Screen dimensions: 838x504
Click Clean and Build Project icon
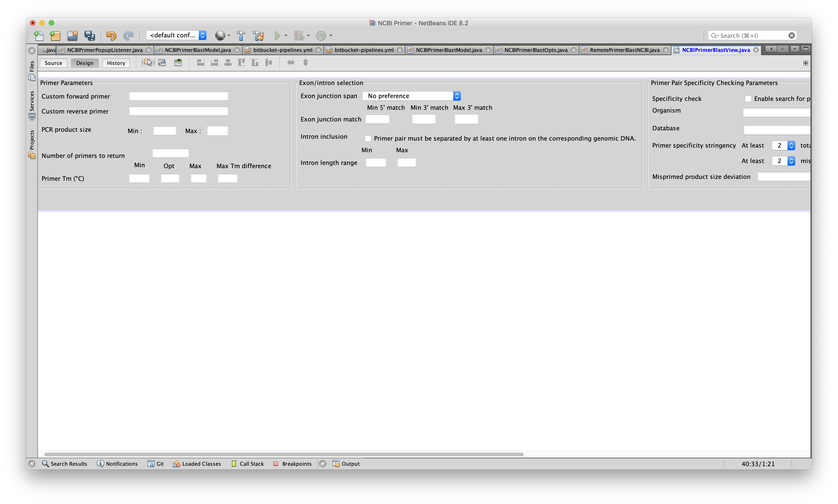[258, 35]
